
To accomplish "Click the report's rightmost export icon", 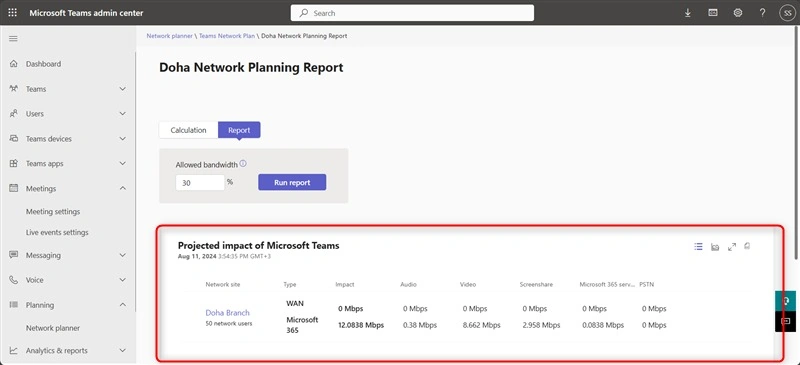I will click(x=747, y=246).
